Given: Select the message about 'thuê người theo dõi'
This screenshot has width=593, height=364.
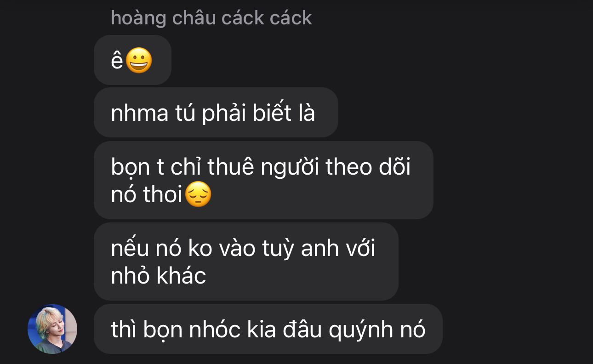Looking at the screenshot, I should click(263, 180).
